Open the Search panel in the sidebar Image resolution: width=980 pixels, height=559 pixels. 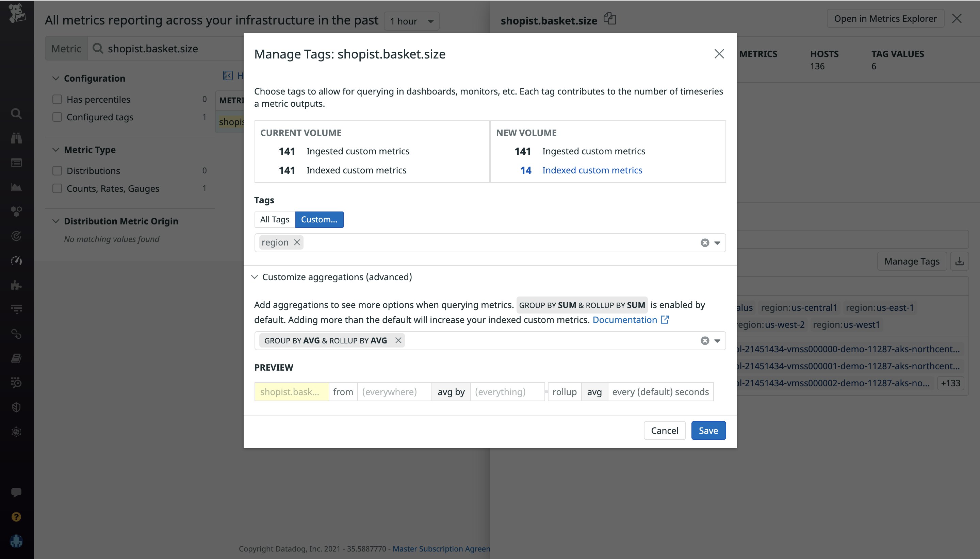tap(16, 113)
